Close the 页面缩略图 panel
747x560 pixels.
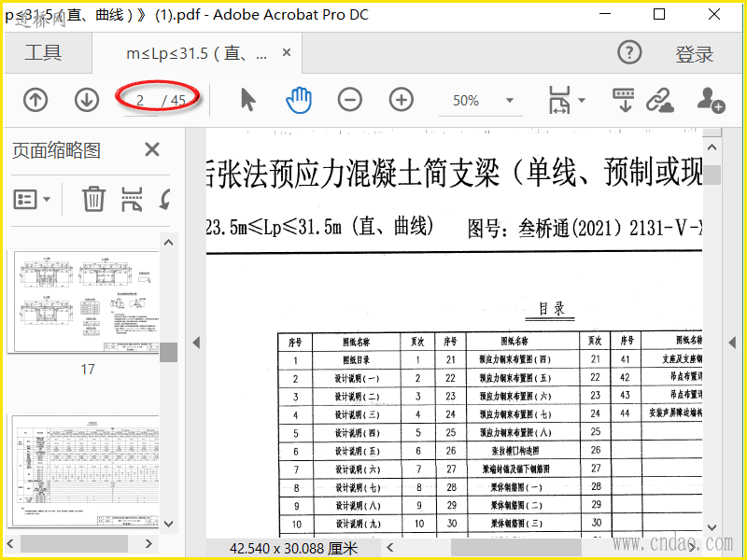tap(152, 149)
